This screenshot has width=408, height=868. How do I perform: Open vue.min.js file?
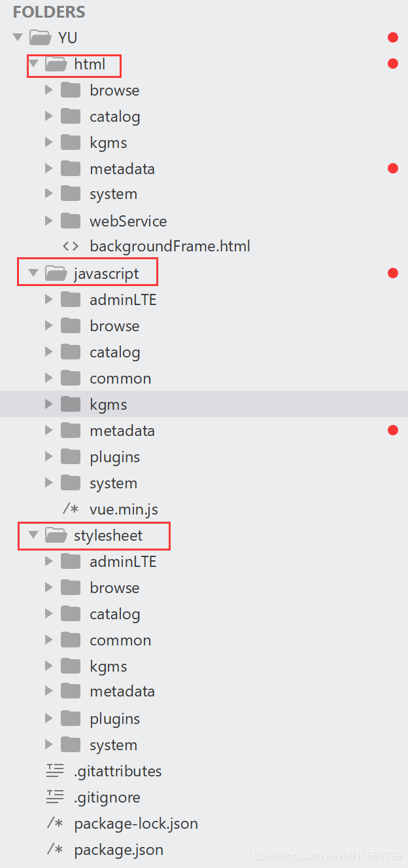(124, 509)
